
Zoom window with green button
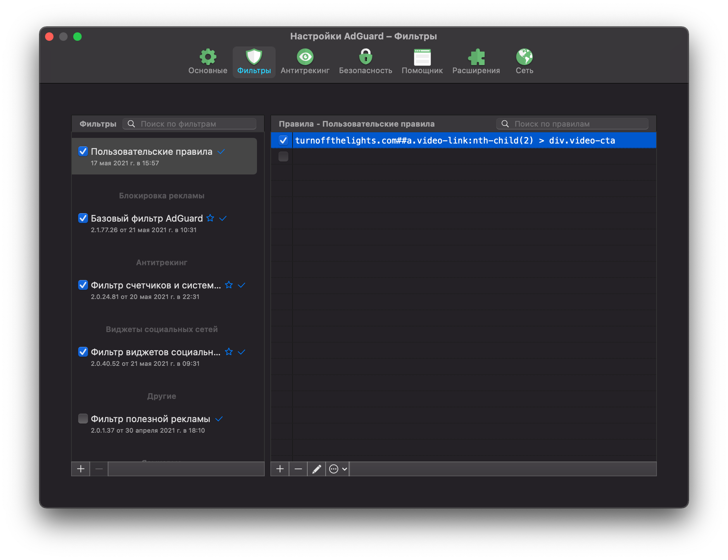(x=77, y=37)
